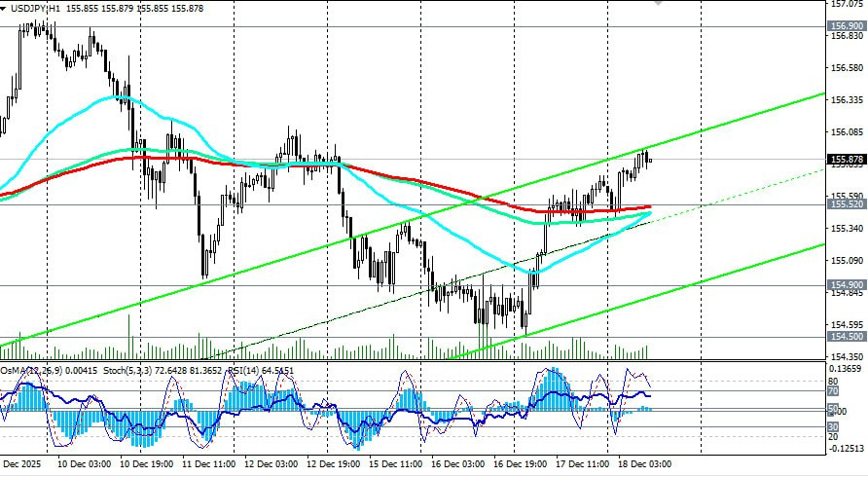Image resolution: width=868 pixels, height=477 pixels.
Task: Click the 156.830 price scale value
Action: [x=847, y=35]
